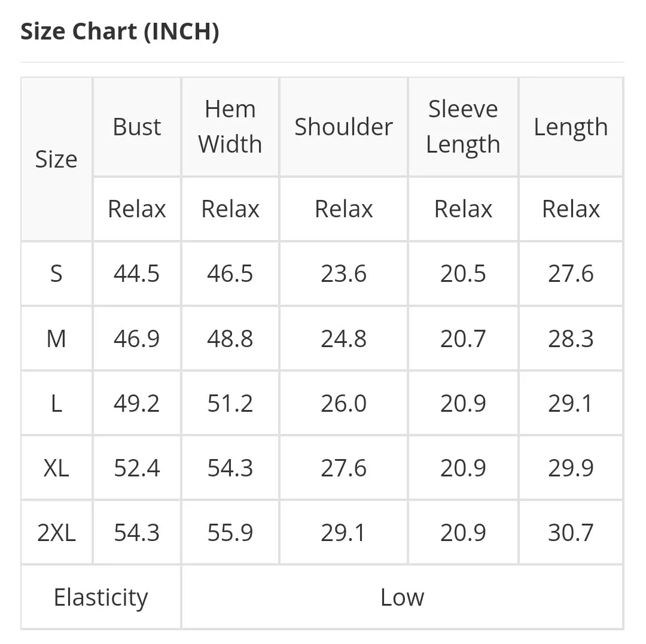646x644 pixels.
Task: Select the Hem Width column header
Action: 230,126
